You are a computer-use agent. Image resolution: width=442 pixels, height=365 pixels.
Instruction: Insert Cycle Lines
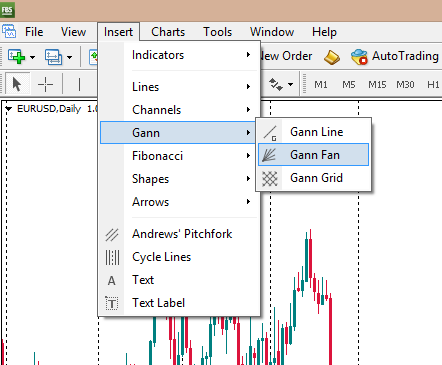179,257
